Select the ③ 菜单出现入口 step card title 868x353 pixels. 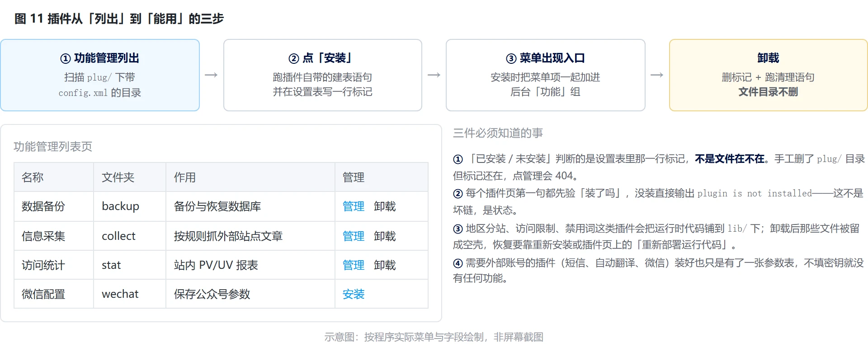point(546,58)
